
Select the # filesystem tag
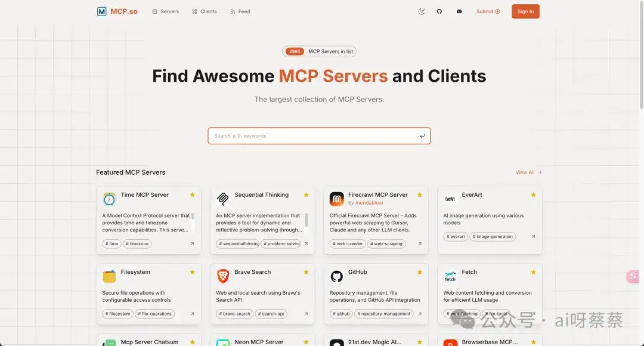(x=118, y=314)
